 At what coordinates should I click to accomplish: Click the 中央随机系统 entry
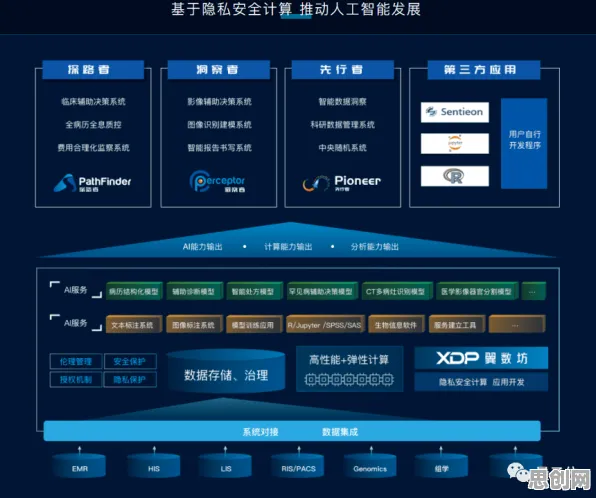pos(342,148)
